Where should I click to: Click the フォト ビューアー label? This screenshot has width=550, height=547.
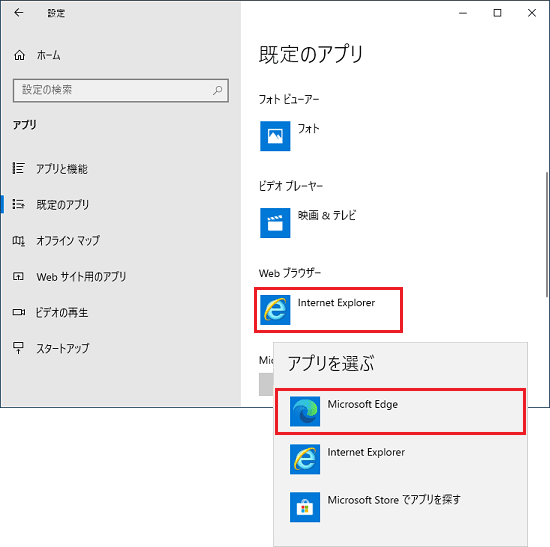pos(289,100)
